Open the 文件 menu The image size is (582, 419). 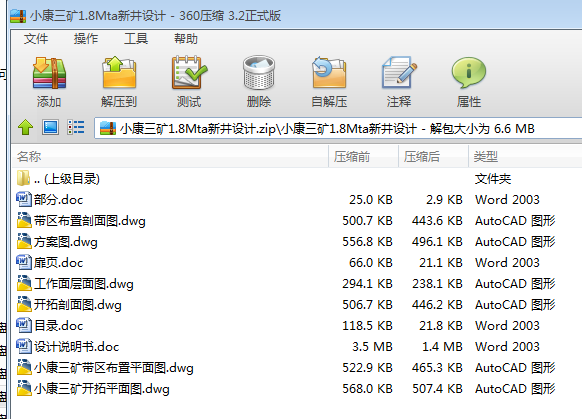pyautogui.click(x=36, y=39)
